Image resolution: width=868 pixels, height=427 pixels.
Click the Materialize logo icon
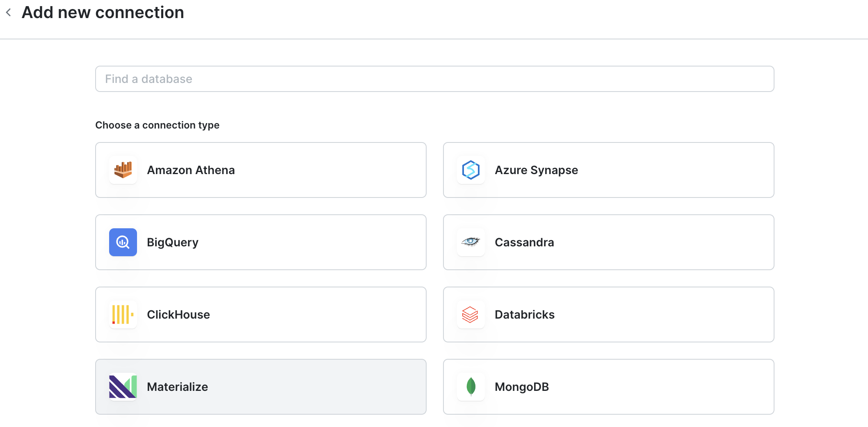(123, 387)
